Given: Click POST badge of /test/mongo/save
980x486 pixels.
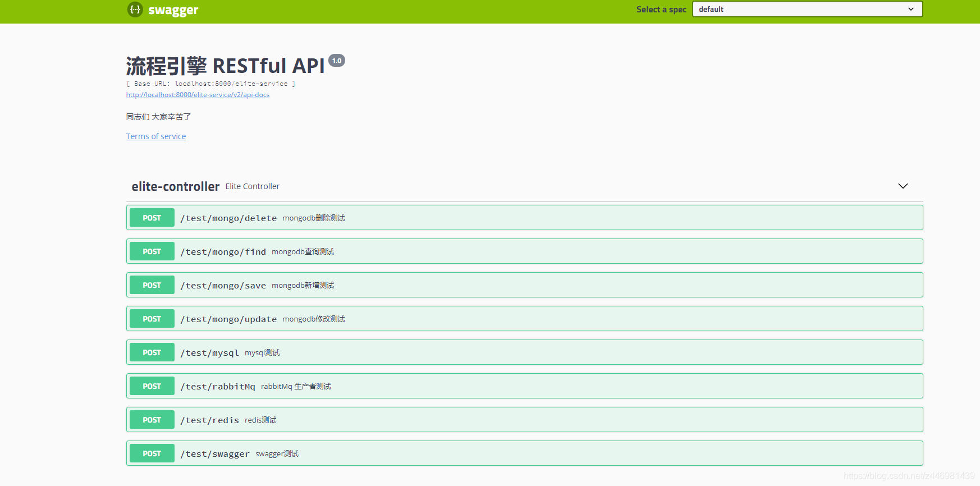Looking at the screenshot, I should tap(152, 285).
